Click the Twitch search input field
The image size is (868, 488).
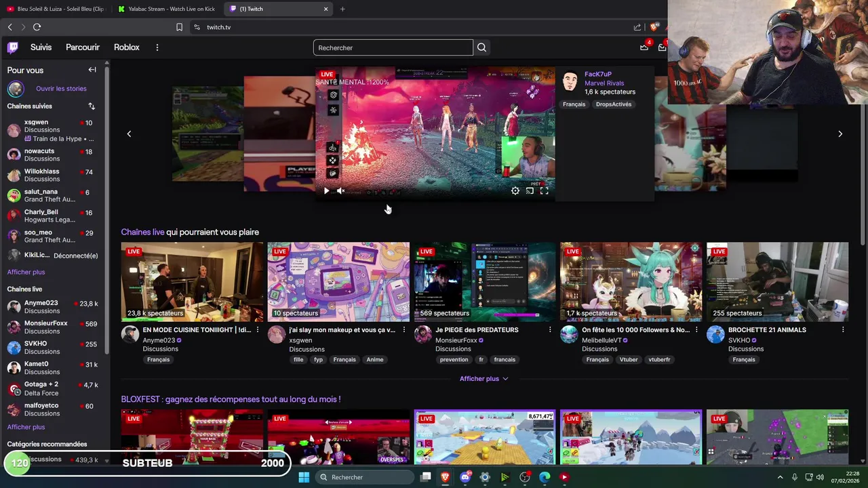pyautogui.click(x=393, y=47)
